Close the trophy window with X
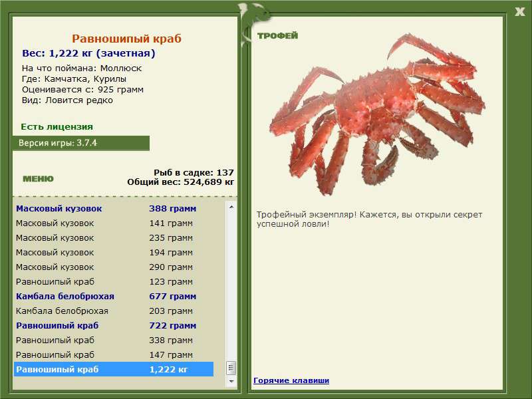The image size is (532, 399). (x=519, y=12)
